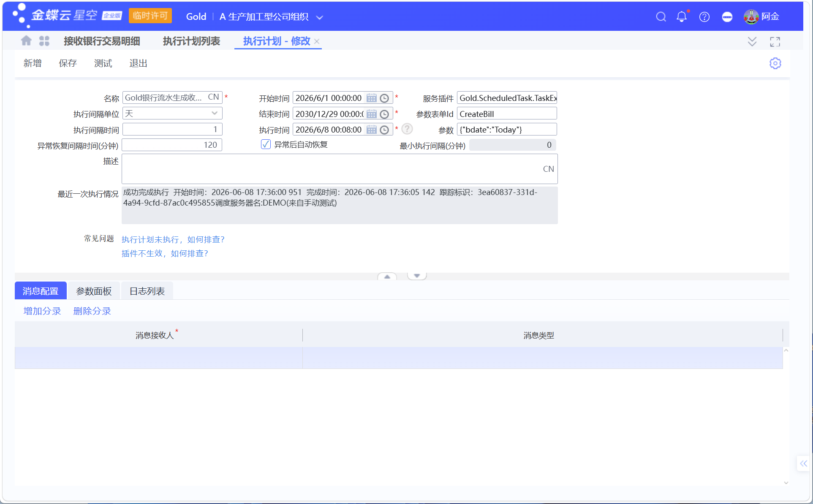The height and width of the screenshot is (504, 813).
Task: Click the help icon beside 执行时间
Action: click(x=407, y=129)
